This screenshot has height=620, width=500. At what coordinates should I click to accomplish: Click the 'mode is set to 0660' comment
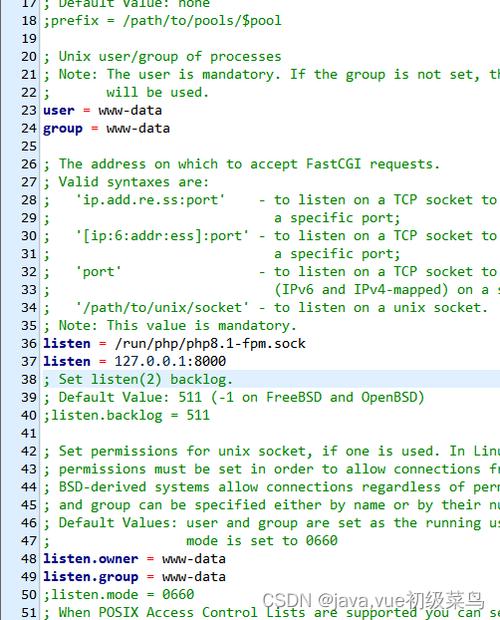coord(262,541)
